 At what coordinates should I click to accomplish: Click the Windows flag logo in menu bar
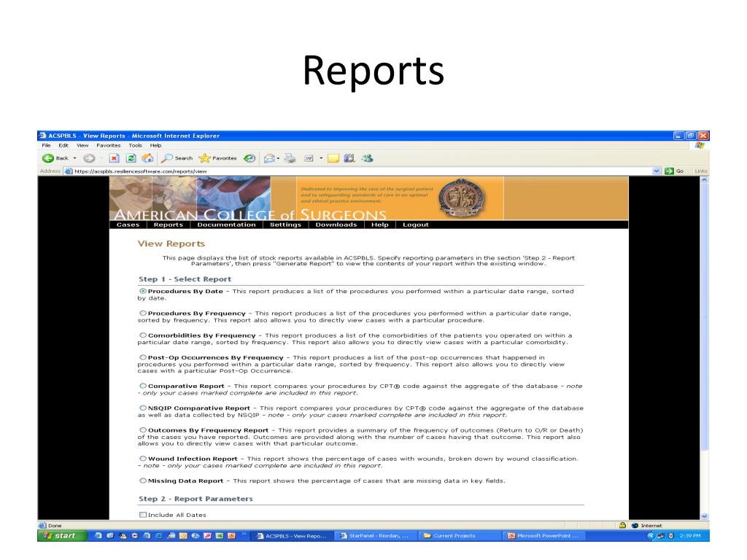[700, 145]
